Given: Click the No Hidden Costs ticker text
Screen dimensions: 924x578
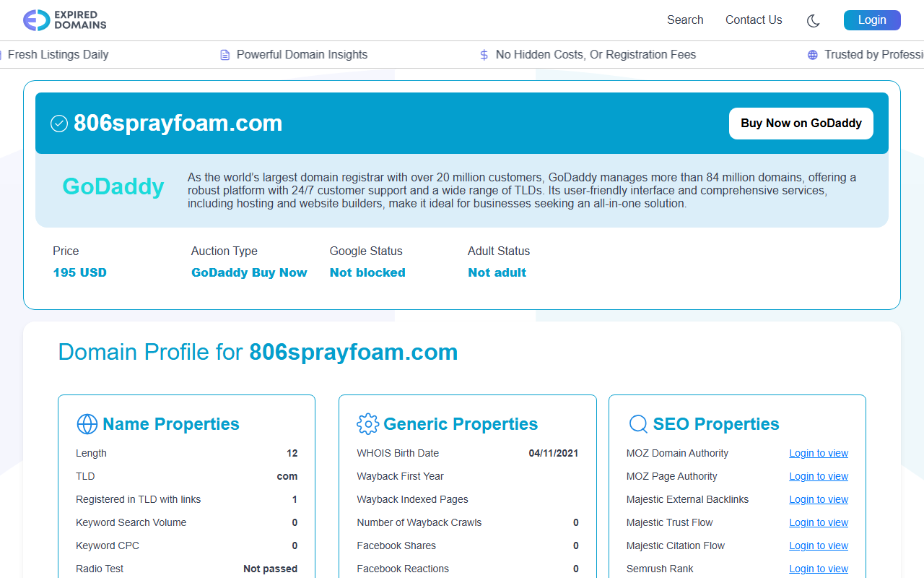Looking at the screenshot, I should coord(596,55).
